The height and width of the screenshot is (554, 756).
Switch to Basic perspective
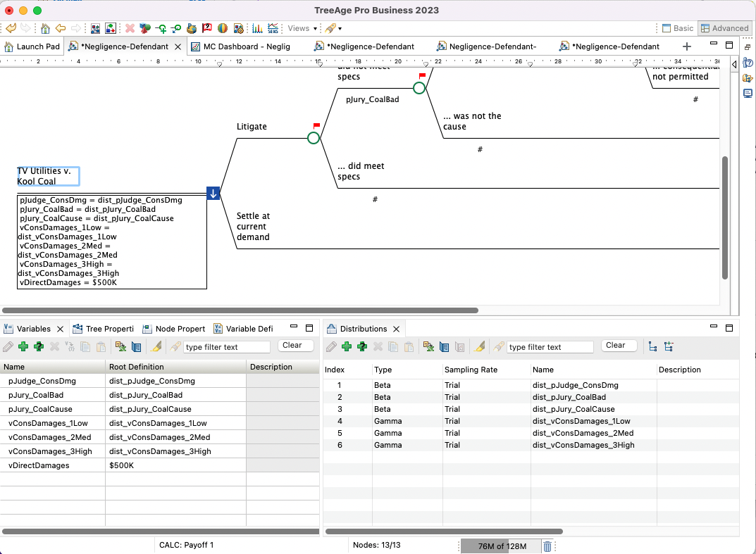[x=677, y=28]
